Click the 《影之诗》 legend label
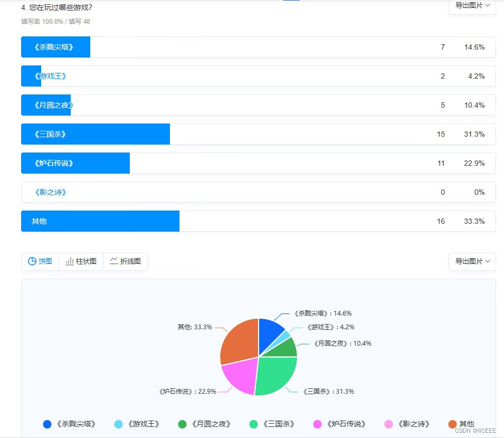The image size is (504, 438). coord(414,424)
